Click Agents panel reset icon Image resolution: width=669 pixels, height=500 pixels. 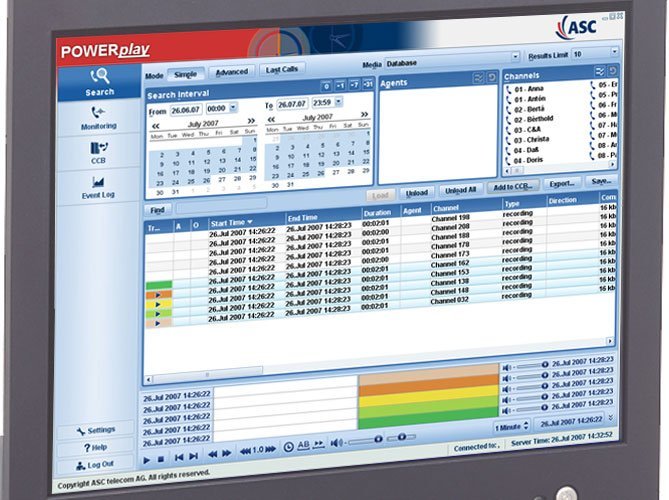coord(492,77)
